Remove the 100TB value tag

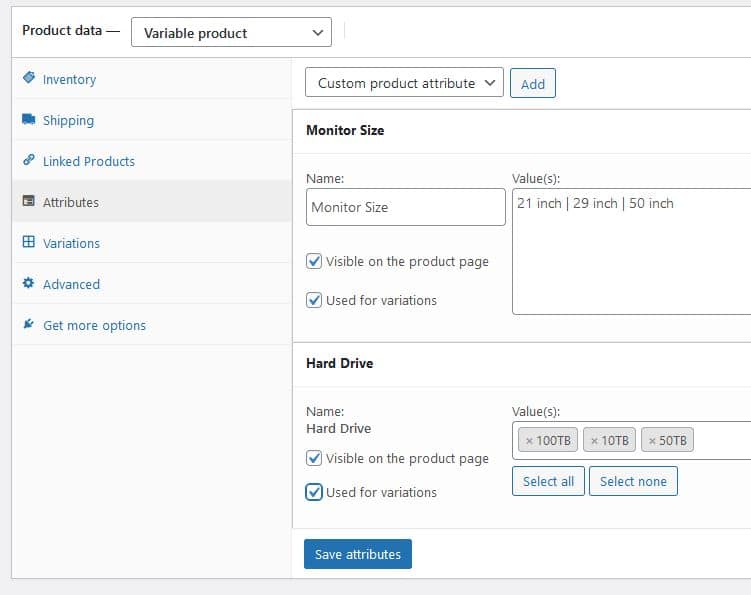tap(529, 441)
